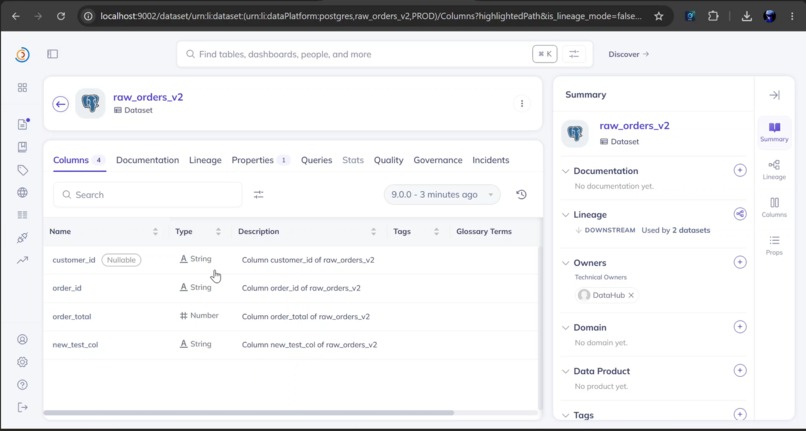This screenshot has width=806, height=431.
Task: Collapse the Owners section
Action: click(565, 263)
